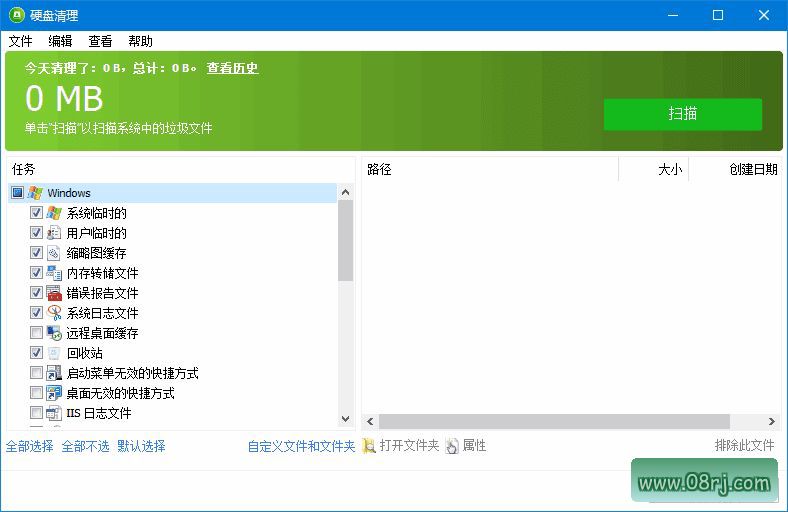
Task: Click the Windows flag icon in the tree
Action: pos(35,193)
